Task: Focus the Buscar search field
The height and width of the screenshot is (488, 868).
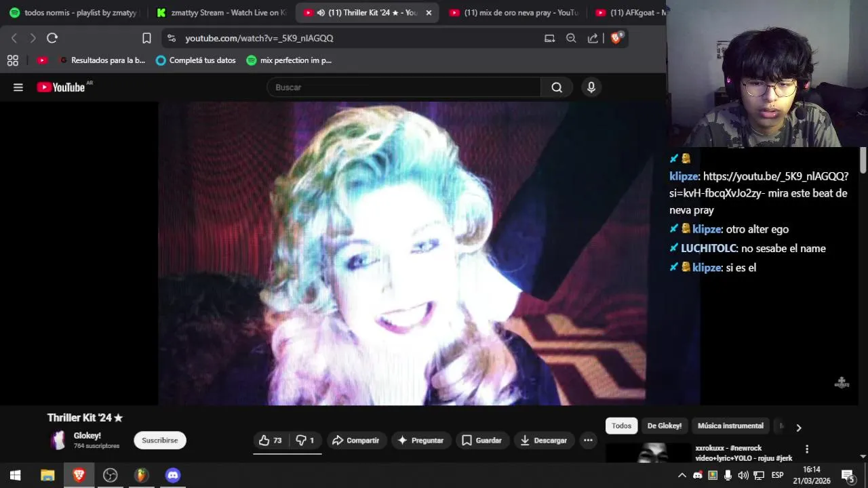Action: tap(404, 87)
